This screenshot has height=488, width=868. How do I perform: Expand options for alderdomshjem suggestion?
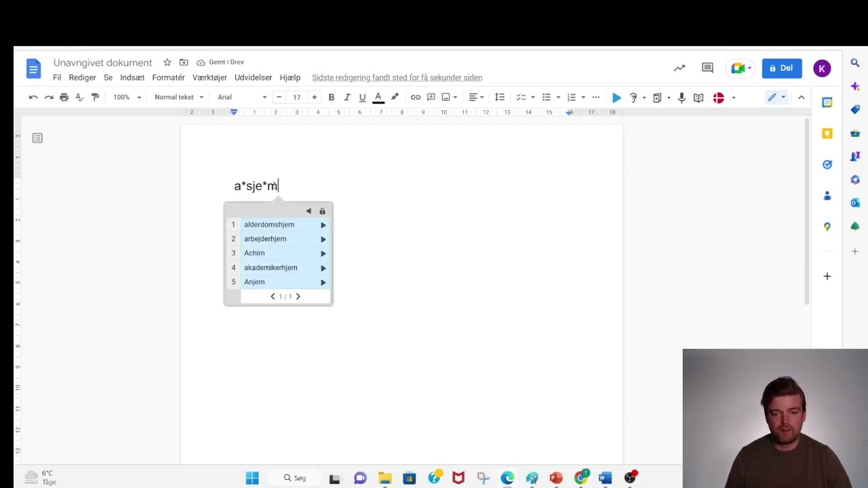(x=323, y=224)
